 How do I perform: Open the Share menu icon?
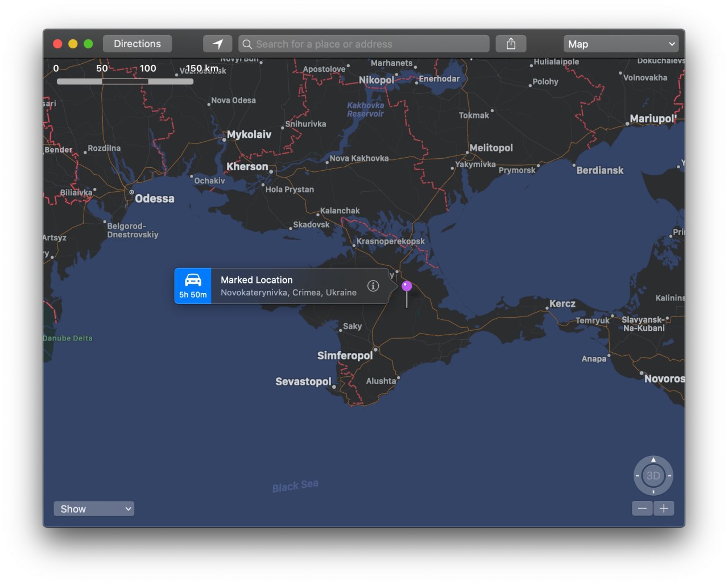pos(511,44)
